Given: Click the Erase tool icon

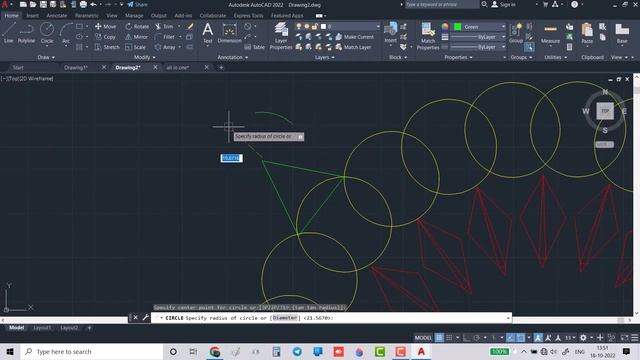Looking at the screenshot, I should pos(190,26).
